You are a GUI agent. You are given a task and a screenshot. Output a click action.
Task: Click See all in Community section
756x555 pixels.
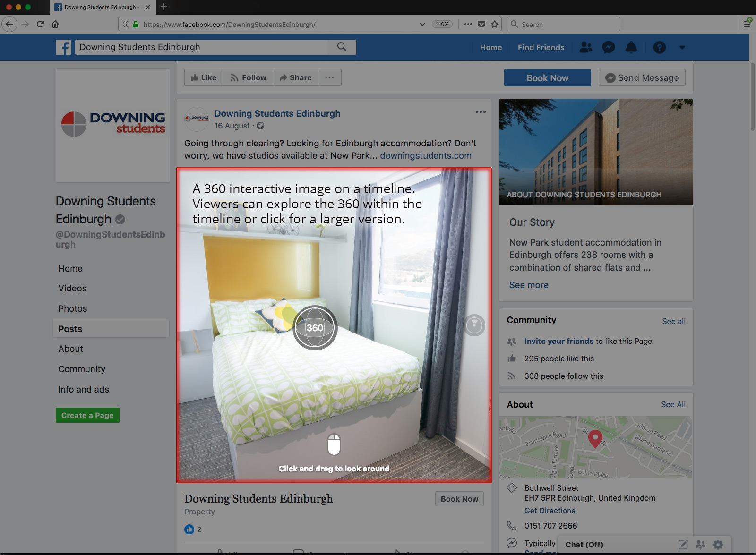673,321
